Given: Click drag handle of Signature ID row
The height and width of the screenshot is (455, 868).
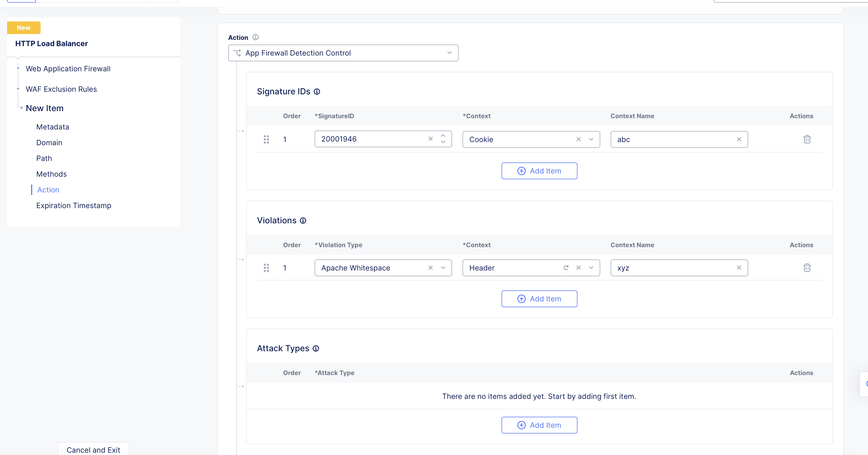Looking at the screenshot, I should click(x=266, y=139).
